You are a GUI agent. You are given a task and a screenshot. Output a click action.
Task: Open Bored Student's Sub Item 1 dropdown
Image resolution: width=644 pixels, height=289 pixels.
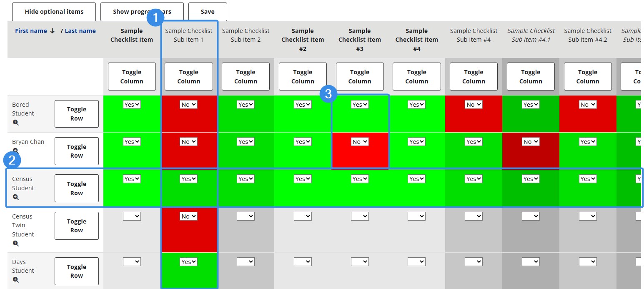tap(188, 105)
